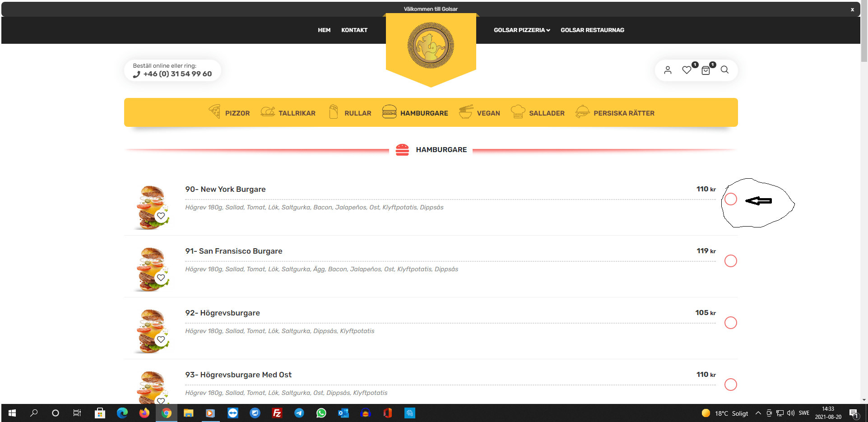
Task: Open 92- Högrevsburgare title
Action: coord(223,313)
